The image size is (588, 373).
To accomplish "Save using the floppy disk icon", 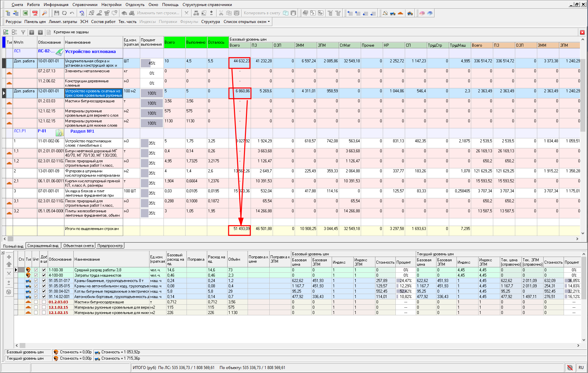I will [x=56, y=13].
